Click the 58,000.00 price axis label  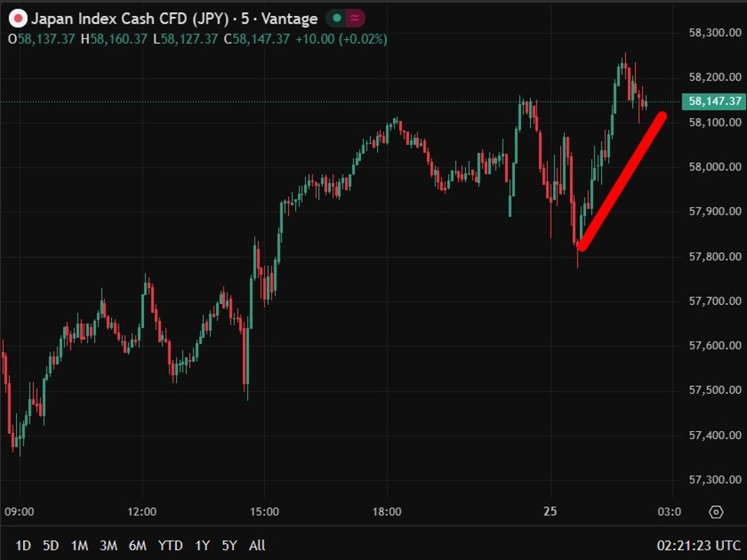[715, 167]
